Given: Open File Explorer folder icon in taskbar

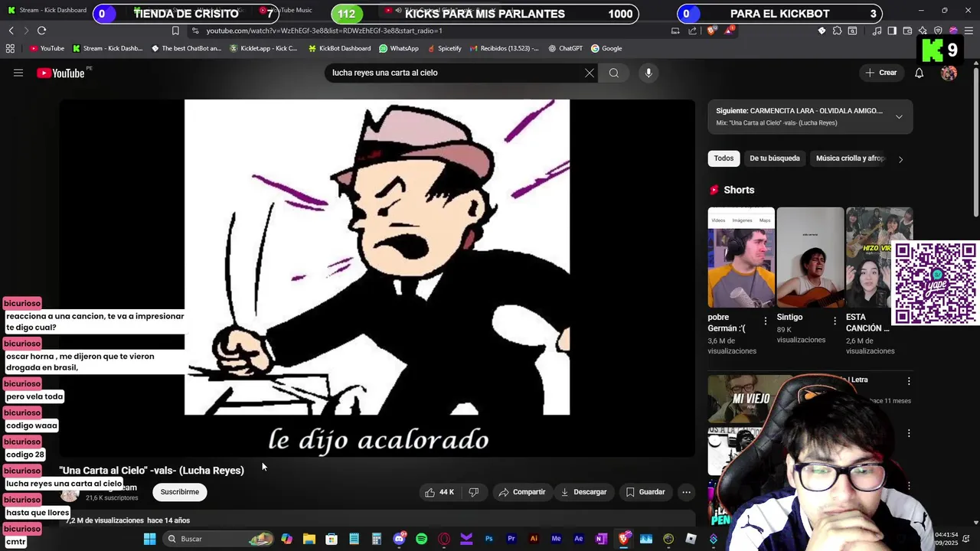Looking at the screenshot, I should tap(309, 539).
